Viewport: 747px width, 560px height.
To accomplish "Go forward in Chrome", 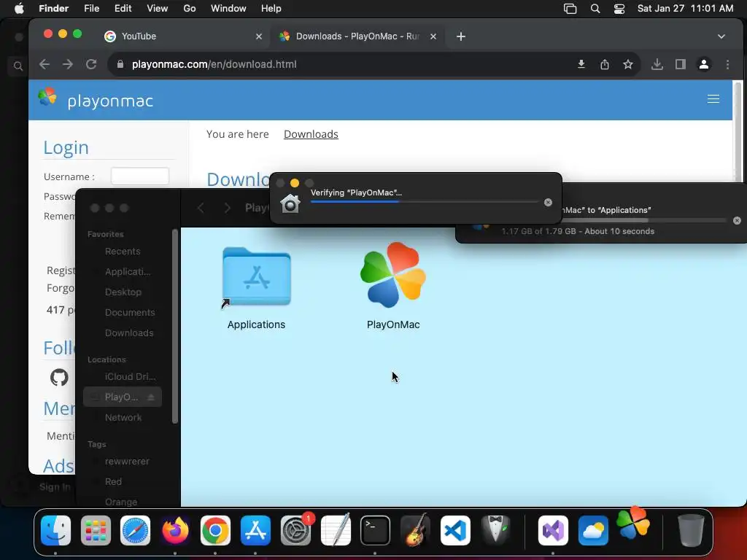I will 68,64.
